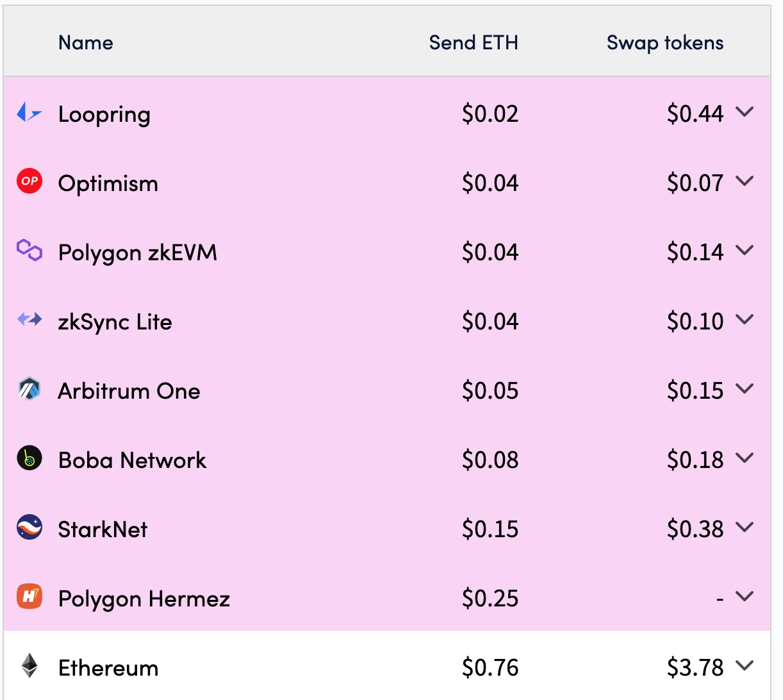Sort by the Send ETH column
This screenshot has width=783, height=700.
tap(473, 43)
